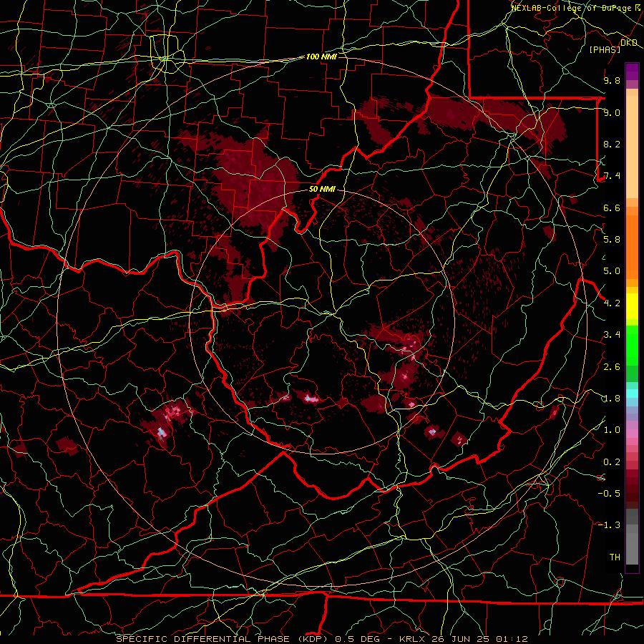
Task: Click the 4.2 scale value
Action: 612,303
